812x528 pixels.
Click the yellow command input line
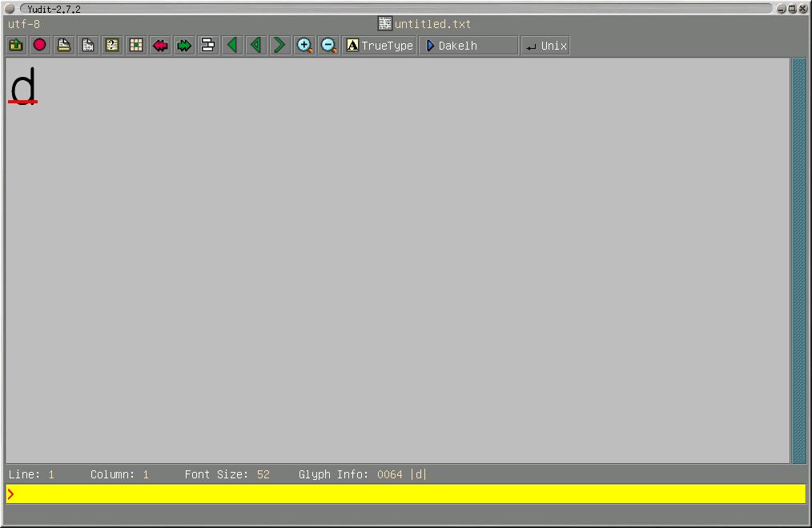coord(405,494)
